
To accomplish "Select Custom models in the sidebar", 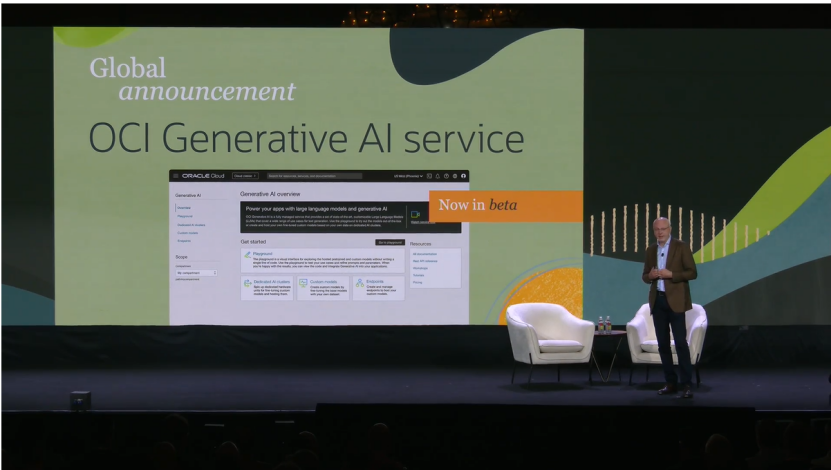I will click(x=188, y=233).
